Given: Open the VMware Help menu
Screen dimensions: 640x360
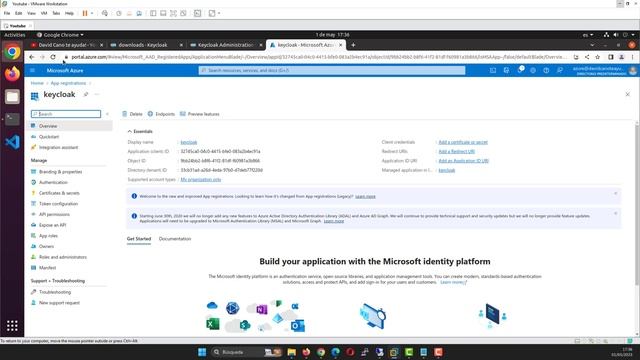Looking at the screenshot, I should pyautogui.click(x=69, y=13).
